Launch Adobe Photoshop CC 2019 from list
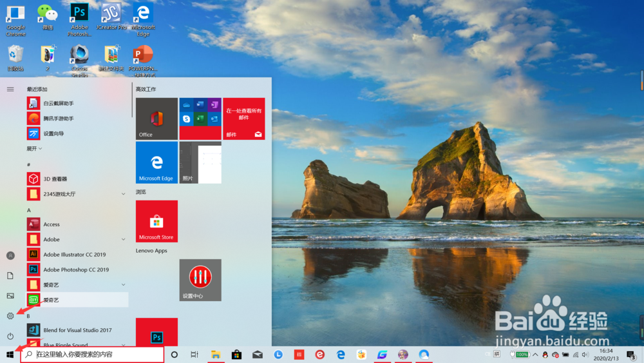 (x=77, y=270)
